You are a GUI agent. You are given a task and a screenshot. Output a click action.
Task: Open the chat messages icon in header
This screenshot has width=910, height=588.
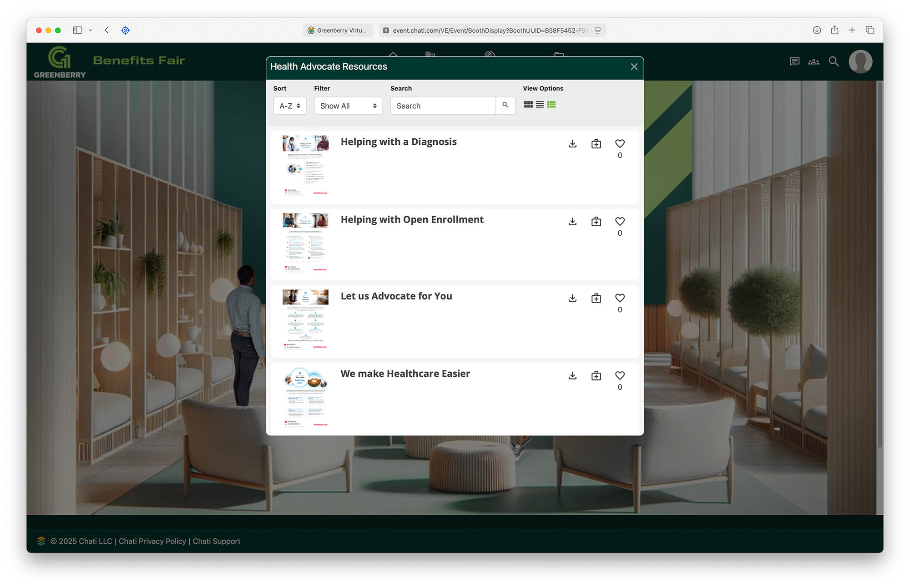[x=794, y=61]
